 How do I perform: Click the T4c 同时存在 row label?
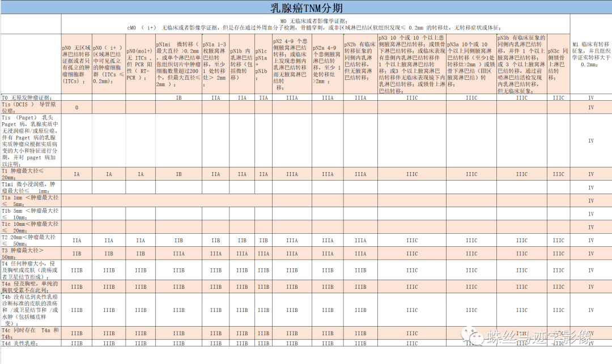tap(31, 333)
